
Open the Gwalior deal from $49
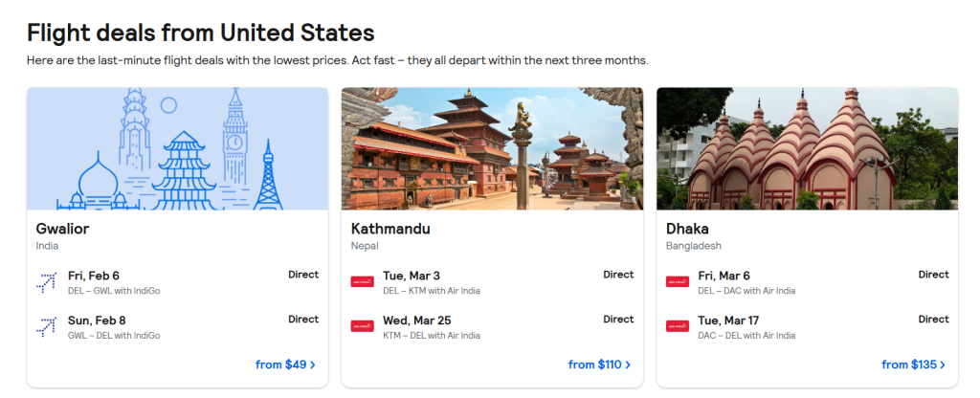(x=285, y=365)
